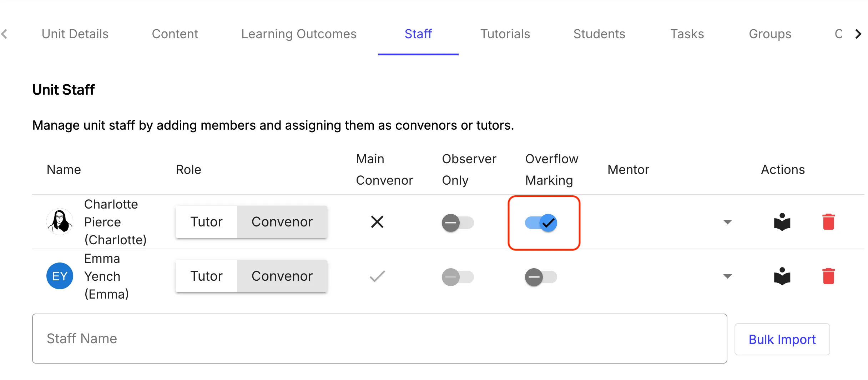868x380 pixels.
Task: Enable Observer Only for Charlotte Pierce
Action: (x=458, y=223)
